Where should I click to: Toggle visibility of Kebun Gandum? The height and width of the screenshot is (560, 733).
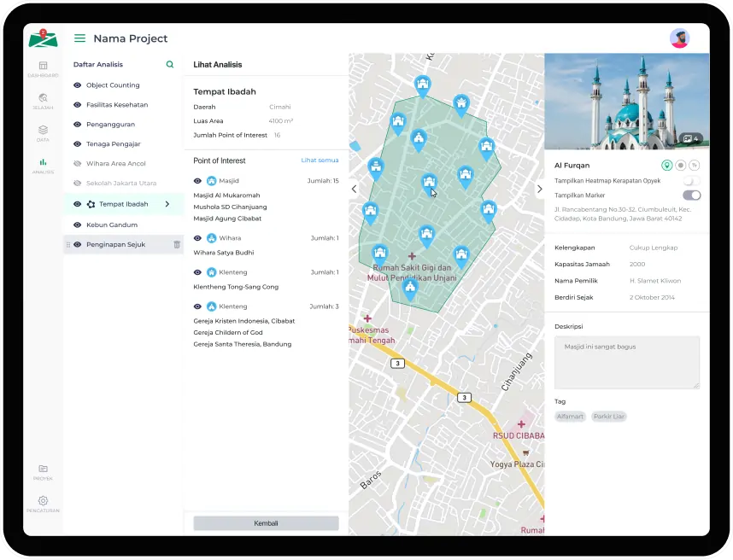click(78, 225)
